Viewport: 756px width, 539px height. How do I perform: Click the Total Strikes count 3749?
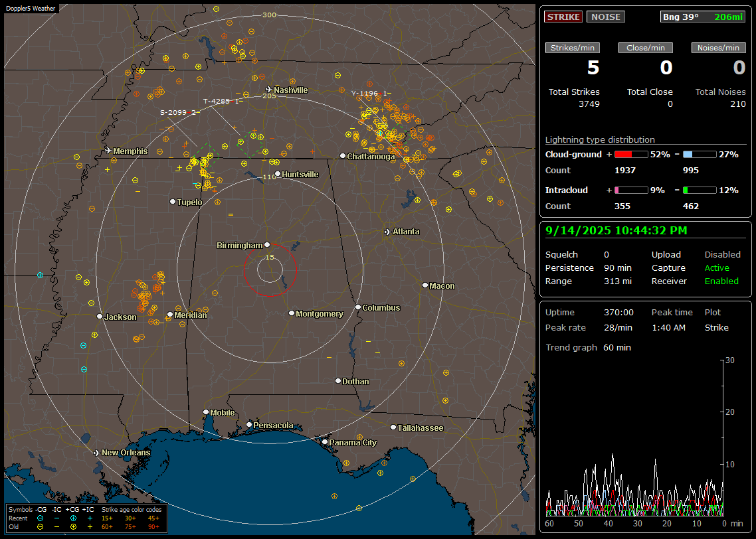click(x=589, y=104)
